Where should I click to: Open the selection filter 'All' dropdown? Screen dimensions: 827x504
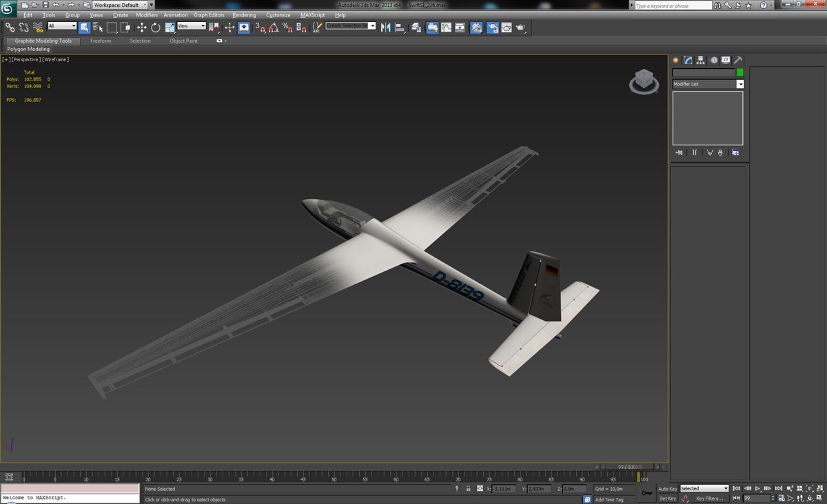pyautogui.click(x=62, y=26)
